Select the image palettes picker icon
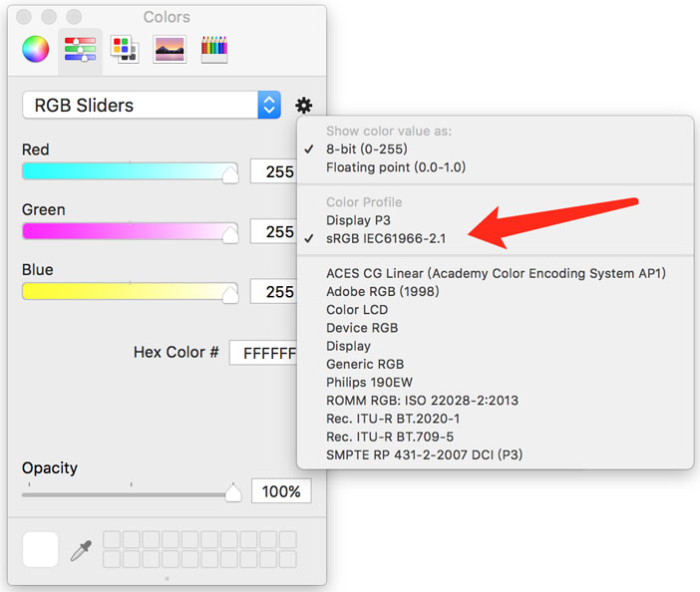Viewport: 700px width, 592px height. (x=170, y=49)
